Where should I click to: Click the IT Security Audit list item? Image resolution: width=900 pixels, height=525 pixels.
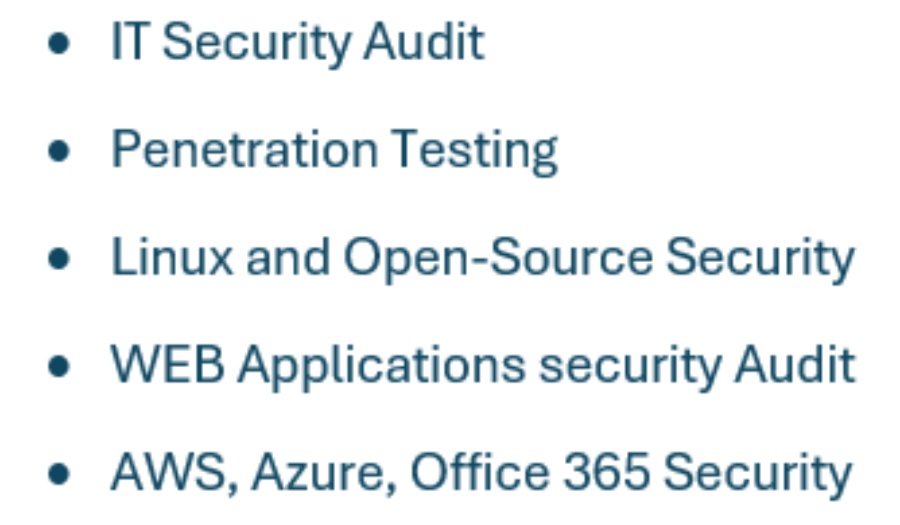point(297,44)
